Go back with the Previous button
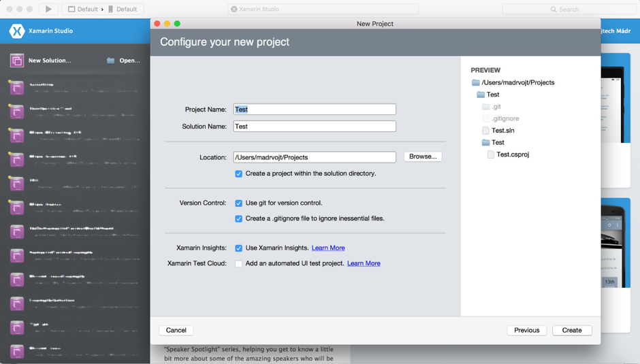The width and height of the screenshot is (640, 364). pyautogui.click(x=526, y=330)
